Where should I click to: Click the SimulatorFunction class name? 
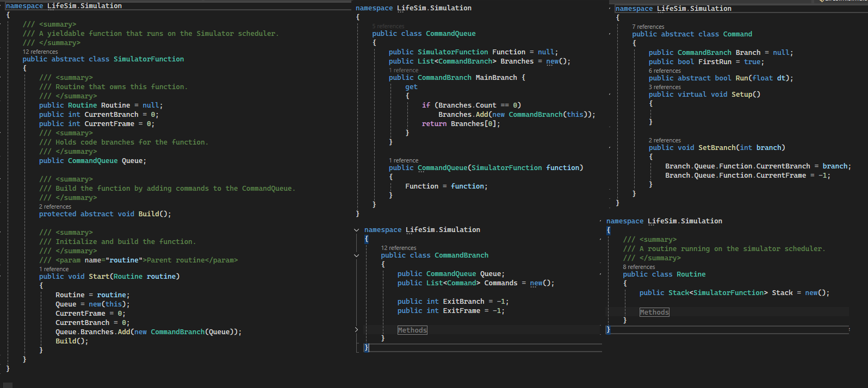(x=148, y=59)
